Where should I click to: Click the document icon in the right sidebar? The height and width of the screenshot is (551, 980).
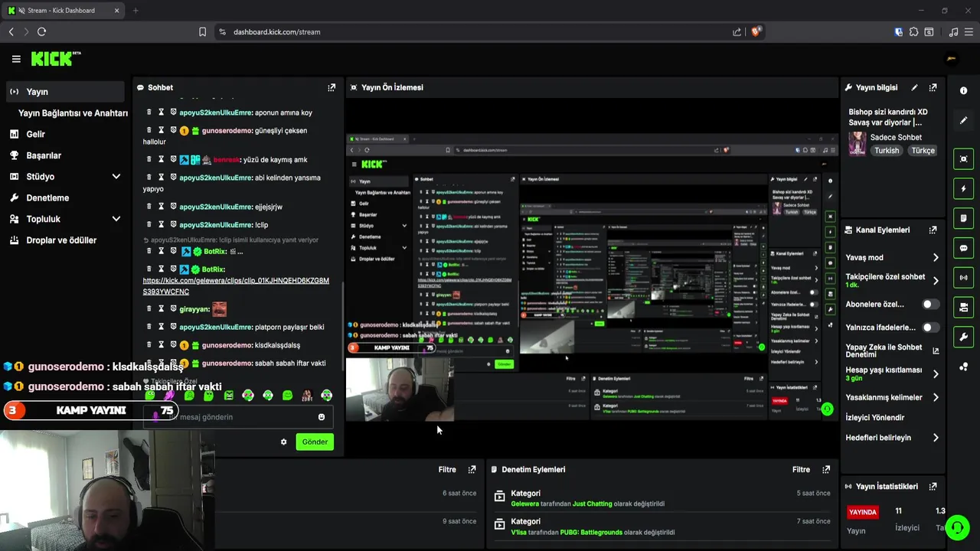[963, 219]
